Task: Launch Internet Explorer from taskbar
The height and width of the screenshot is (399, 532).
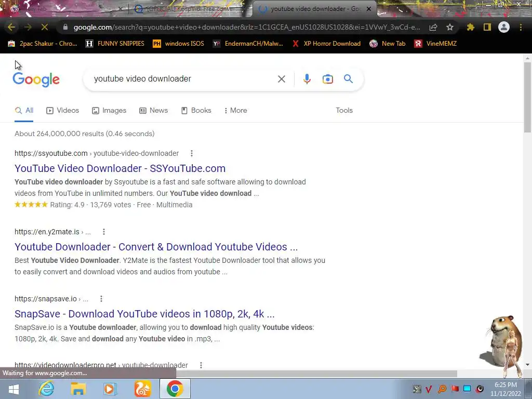Action: click(46, 389)
